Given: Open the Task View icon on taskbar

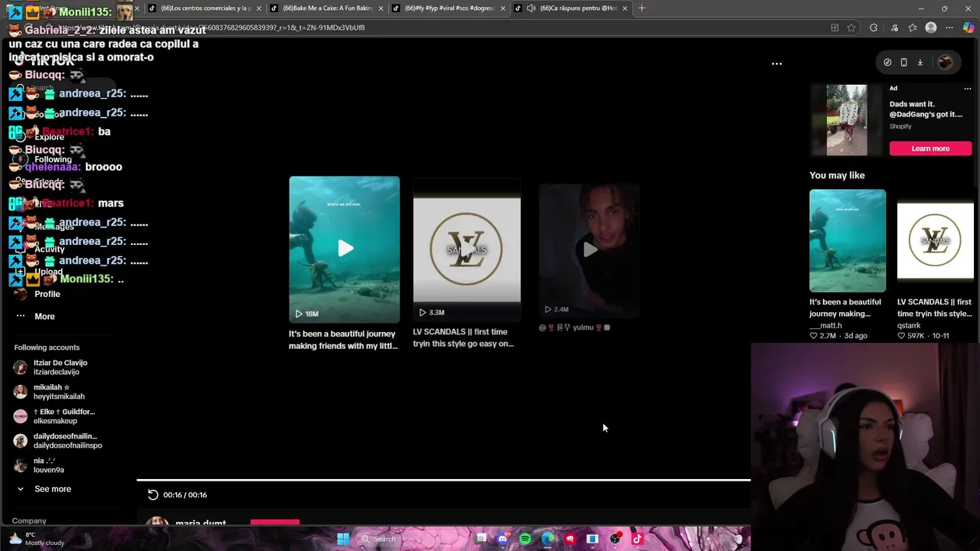Looking at the screenshot, I should pos(481,539).
